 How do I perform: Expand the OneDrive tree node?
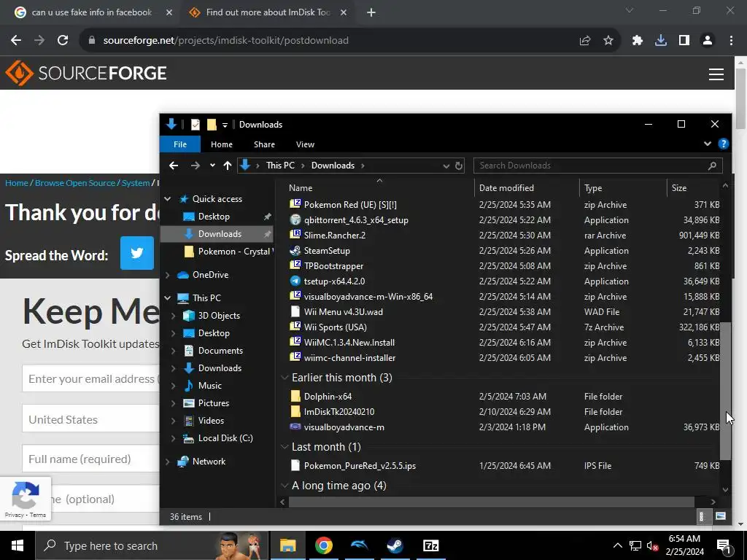click(167, 275)
